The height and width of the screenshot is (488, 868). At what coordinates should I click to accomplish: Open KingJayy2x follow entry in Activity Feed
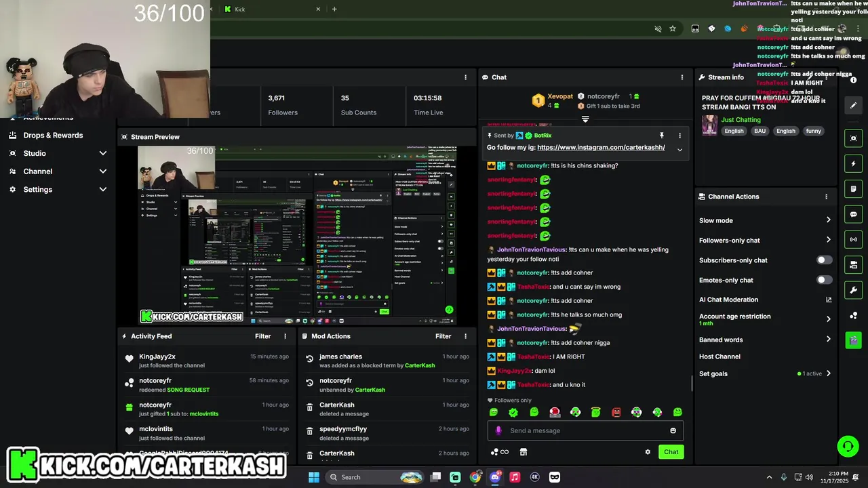coord(206,361)
